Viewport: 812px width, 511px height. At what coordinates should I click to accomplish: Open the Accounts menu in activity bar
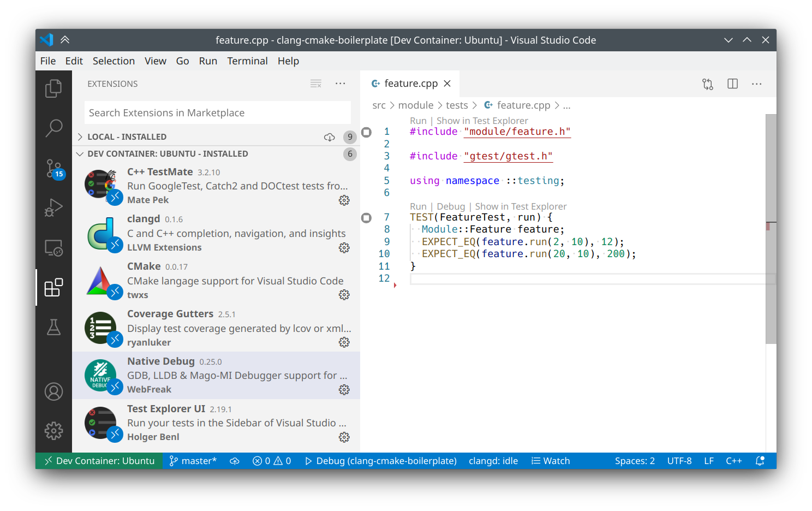point(53,391)
